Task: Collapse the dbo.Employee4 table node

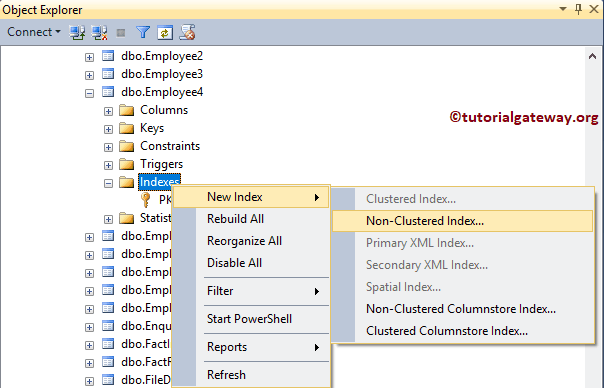Action: [x=89, y=93]
